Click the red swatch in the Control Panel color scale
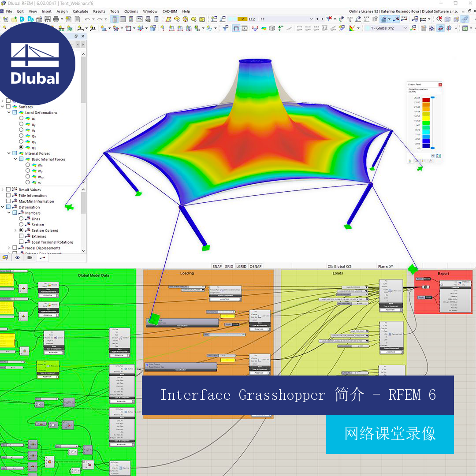This screenshot has width=476, height=476. [426, 100]
